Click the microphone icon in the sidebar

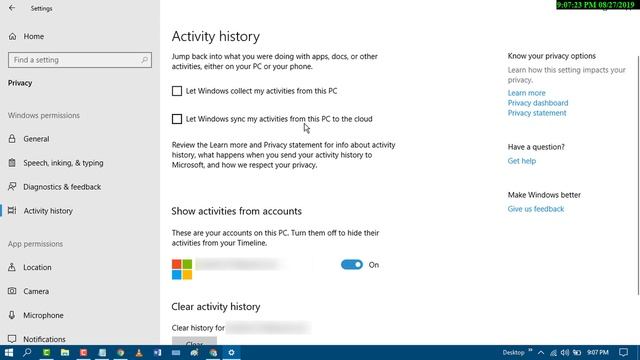click(x=12, y=315)
